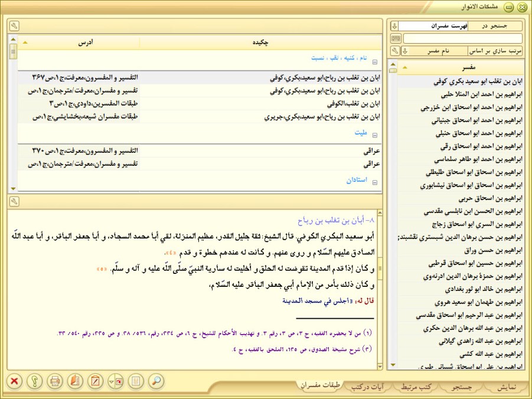The image size is (532, 399).
Task: Click the red X close icon in bottom toolbar
Action: pyautogui.click(x=14, y=381)
